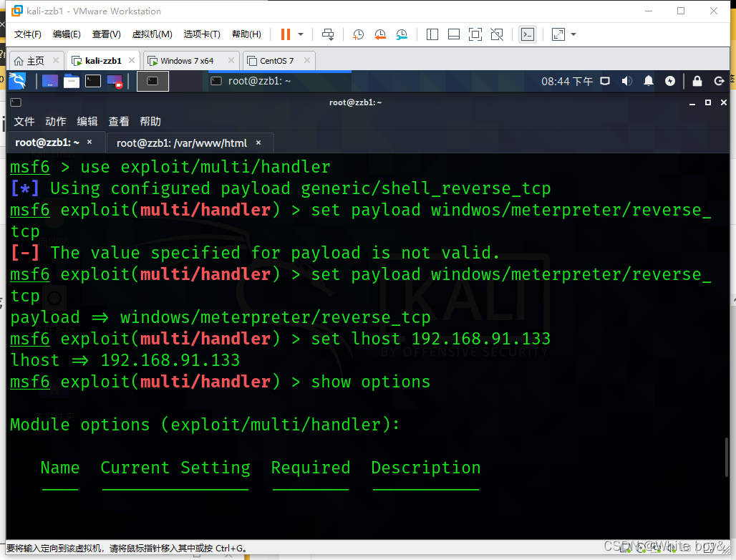Open the terminal 编辑 menu

(87, 122)
